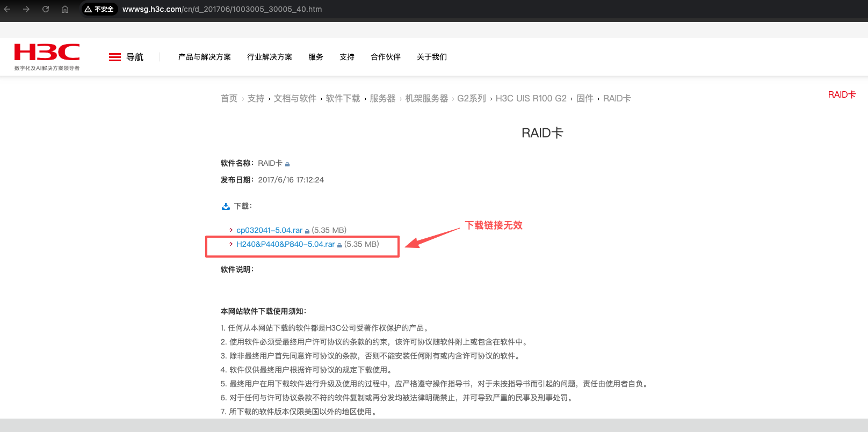Reload the page with refresh icon
The width and height of the screenshot is (868, 432).
(46, 9)
